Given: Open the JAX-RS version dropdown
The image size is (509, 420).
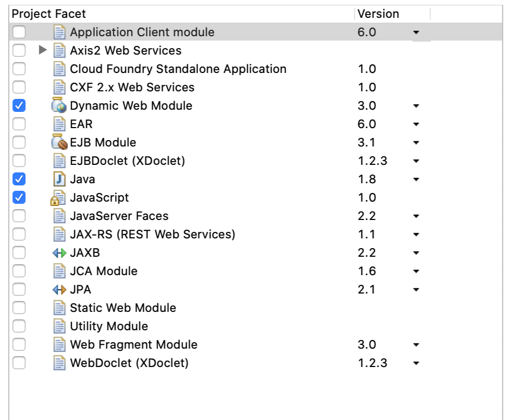Looking at the screenshot, I should point(416,235).
